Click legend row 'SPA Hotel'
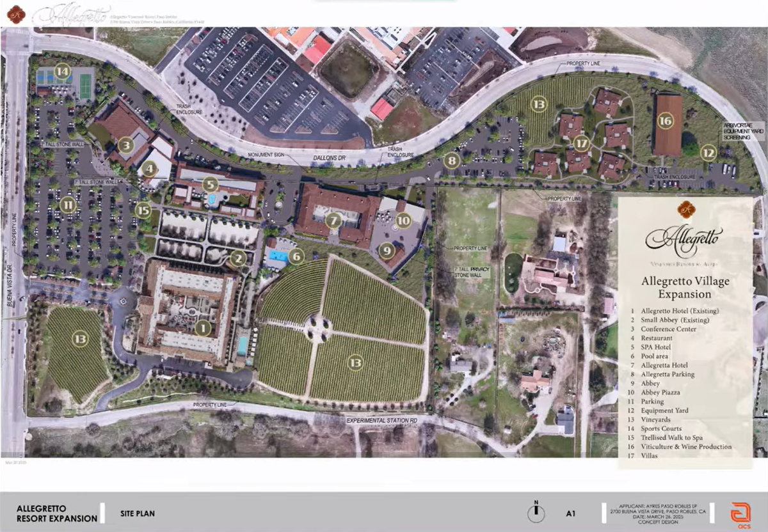Image resolution: width=768 pixels, height=532 pixels. (x=650, y=347)
